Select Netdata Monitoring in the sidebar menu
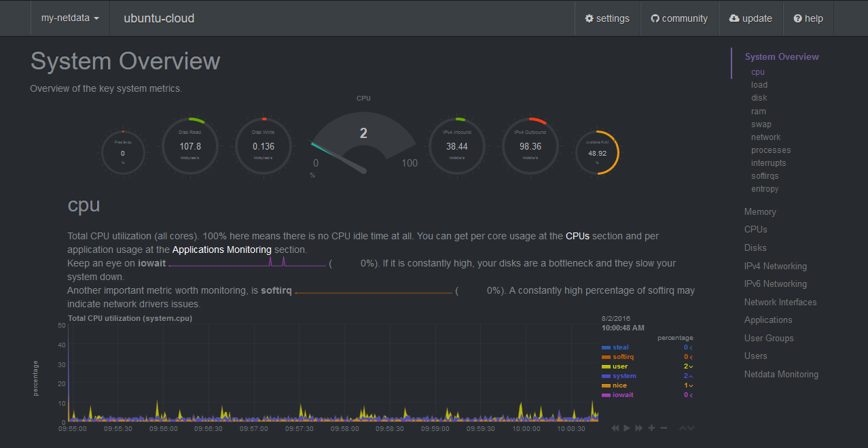 point(781,374)
